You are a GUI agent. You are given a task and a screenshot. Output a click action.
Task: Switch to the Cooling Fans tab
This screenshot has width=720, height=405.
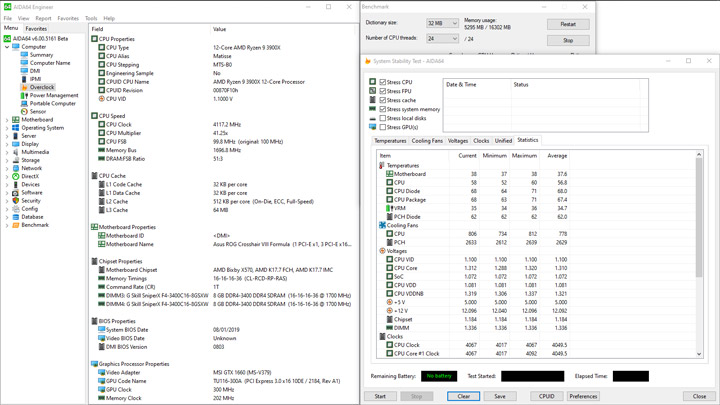(427, 141)
